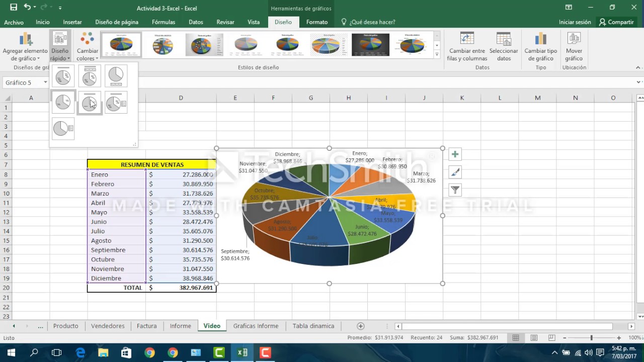Select the first quick layout option
Viewport: 644px width, 362px height.
coord(63,76)
